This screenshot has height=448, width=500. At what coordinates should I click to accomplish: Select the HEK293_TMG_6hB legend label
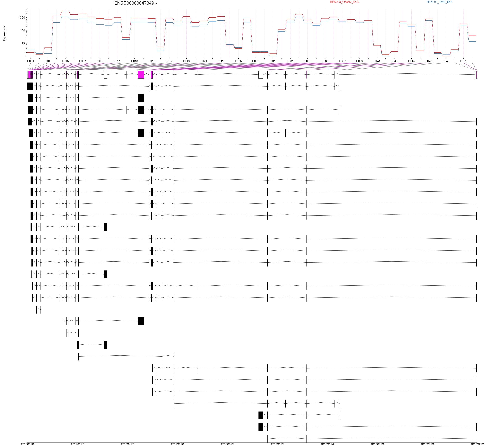440,2
